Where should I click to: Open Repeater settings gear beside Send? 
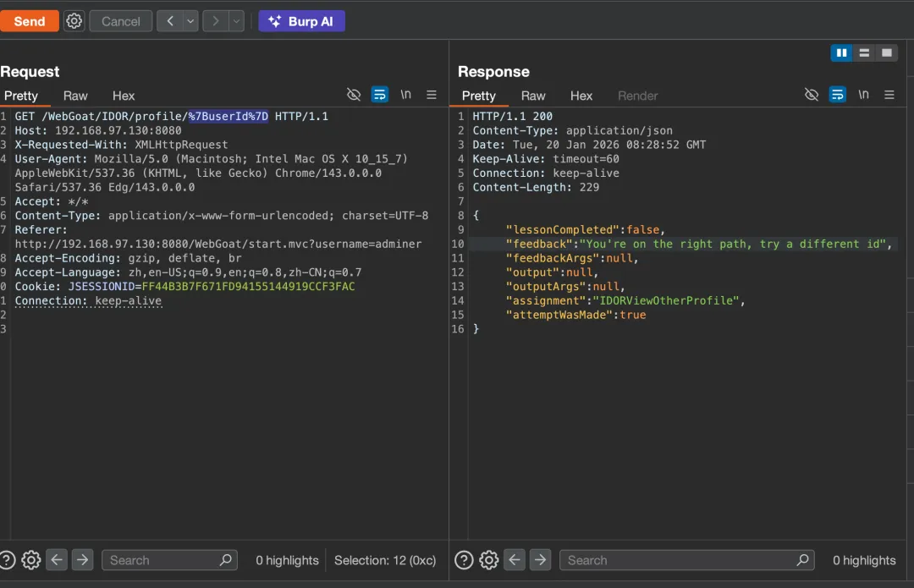click(x=74, y=21)
